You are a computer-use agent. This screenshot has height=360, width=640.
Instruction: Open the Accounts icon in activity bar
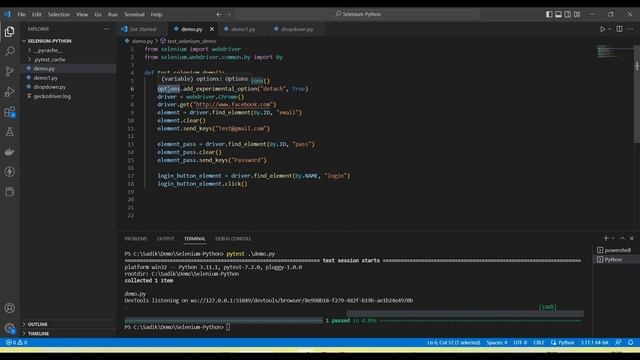tap(9, 308)
